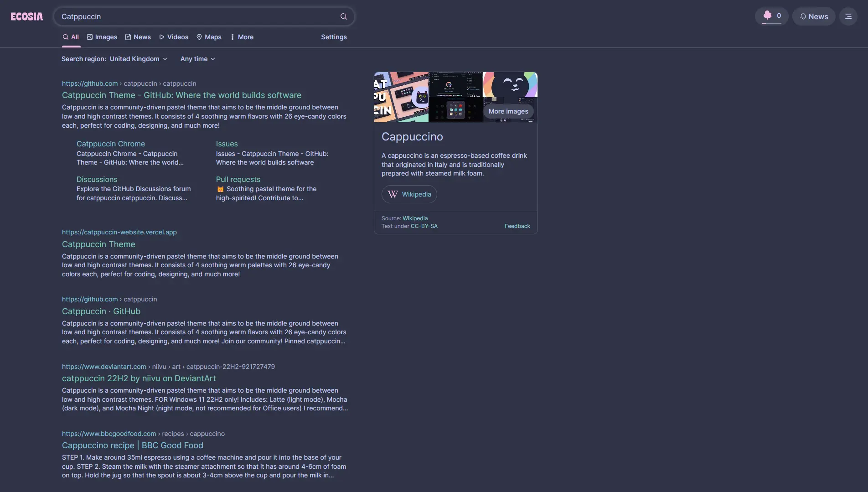868x492 pixels.
Task: Click the Cappuccino panel title
Action: point(412,137)
